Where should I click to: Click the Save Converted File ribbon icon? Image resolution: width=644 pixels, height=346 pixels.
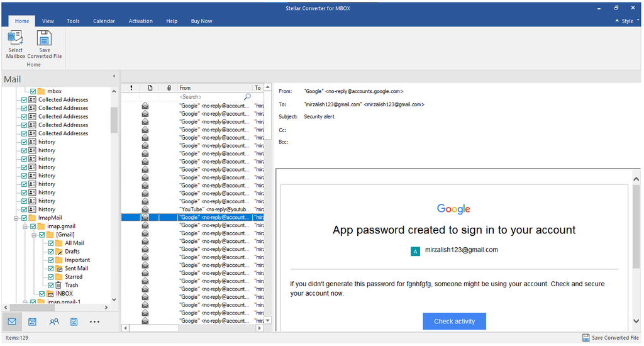[x=44, y=37]
